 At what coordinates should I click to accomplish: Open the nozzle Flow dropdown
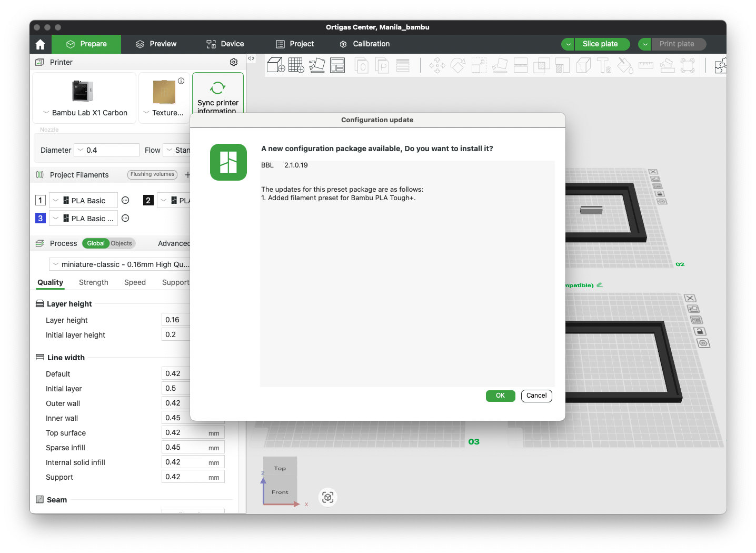pyautogui.click(x=176, y=150)
